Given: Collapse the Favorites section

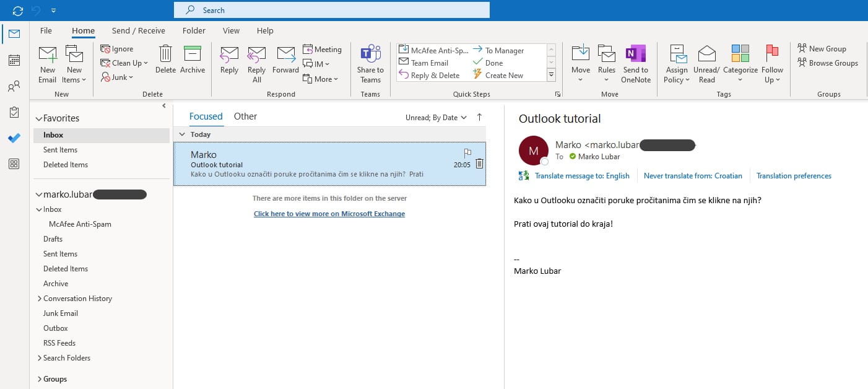Looking at the screenshot, I should (39, 118).
